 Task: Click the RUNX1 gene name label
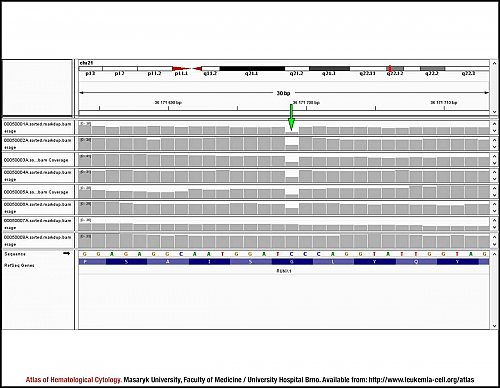[x=284, y=271]
